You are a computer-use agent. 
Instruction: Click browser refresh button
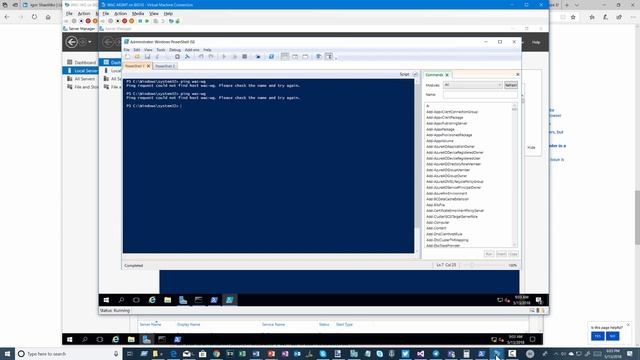point(34,17)
